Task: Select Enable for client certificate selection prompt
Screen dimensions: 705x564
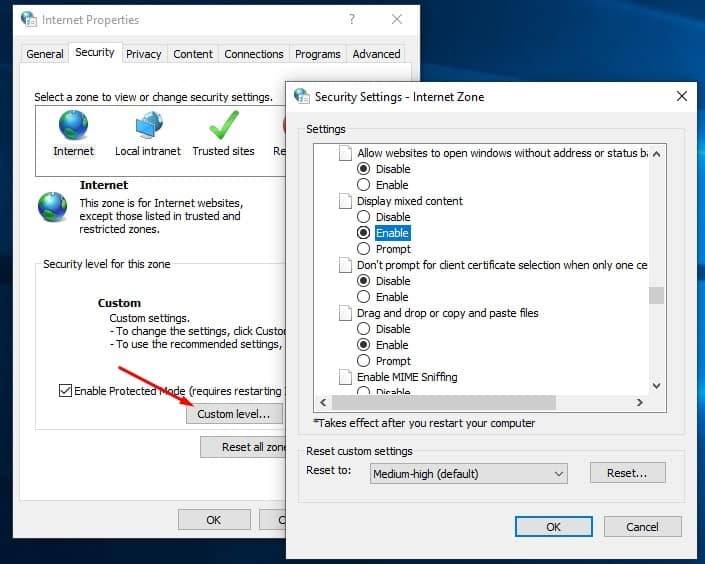Action: click(x=363, y=297)
